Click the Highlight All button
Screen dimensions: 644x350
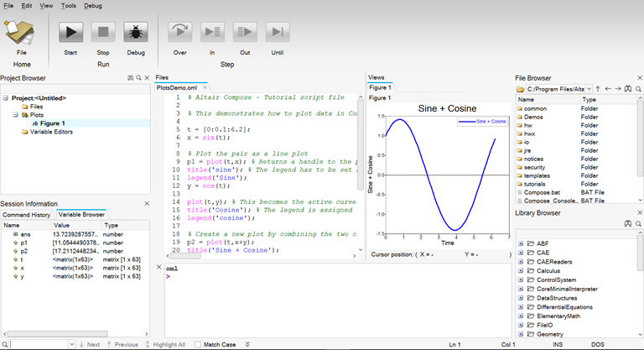(x=165, y=344)
